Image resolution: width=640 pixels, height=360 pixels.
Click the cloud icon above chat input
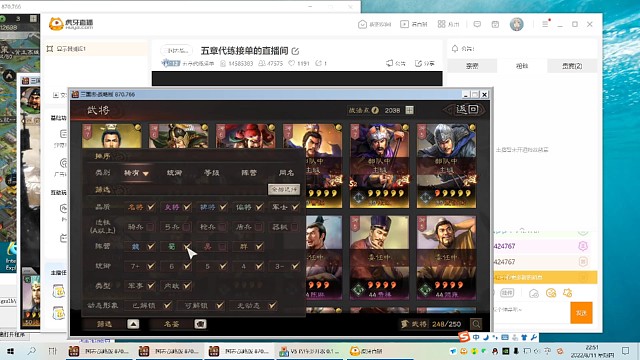pos(534,293)
